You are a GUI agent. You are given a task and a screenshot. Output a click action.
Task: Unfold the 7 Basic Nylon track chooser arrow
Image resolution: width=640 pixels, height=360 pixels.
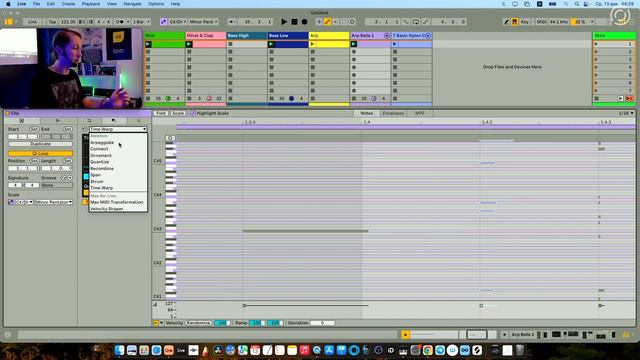428,36
